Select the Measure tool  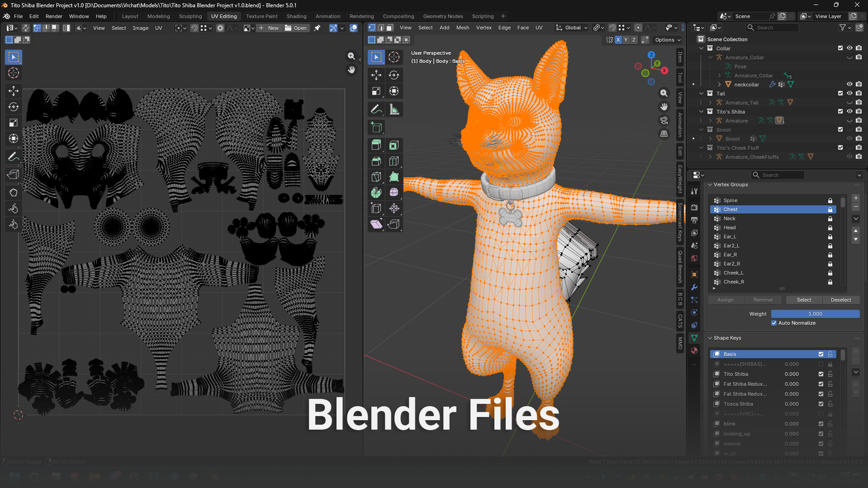coord(394,108)
